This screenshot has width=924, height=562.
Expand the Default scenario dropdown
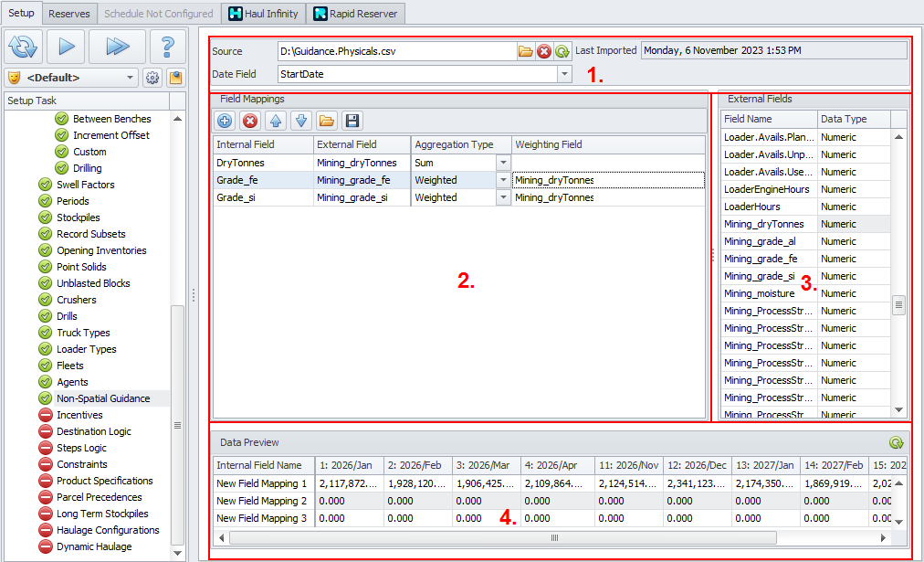pos(131,78)
